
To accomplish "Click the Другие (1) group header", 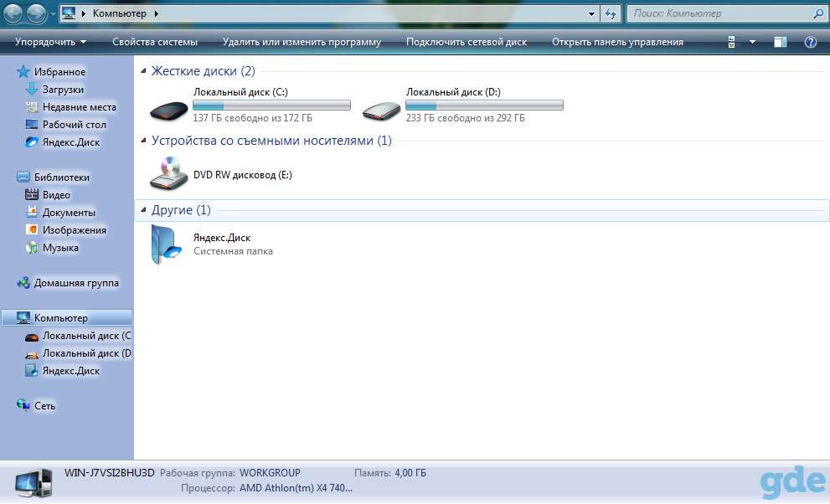I will [x=181, y=210].
